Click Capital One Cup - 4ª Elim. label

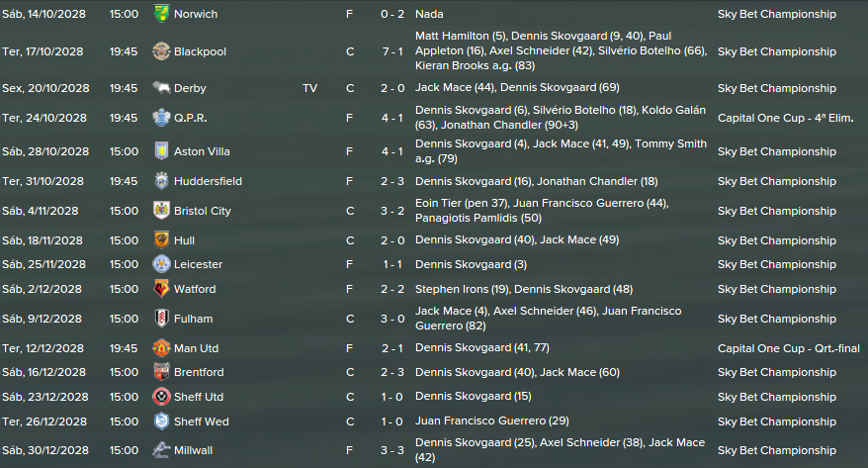(786, 118)
